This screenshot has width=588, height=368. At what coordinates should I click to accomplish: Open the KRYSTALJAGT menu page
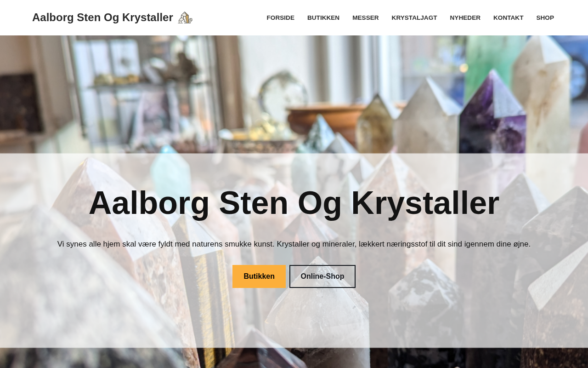pos(414,18)
